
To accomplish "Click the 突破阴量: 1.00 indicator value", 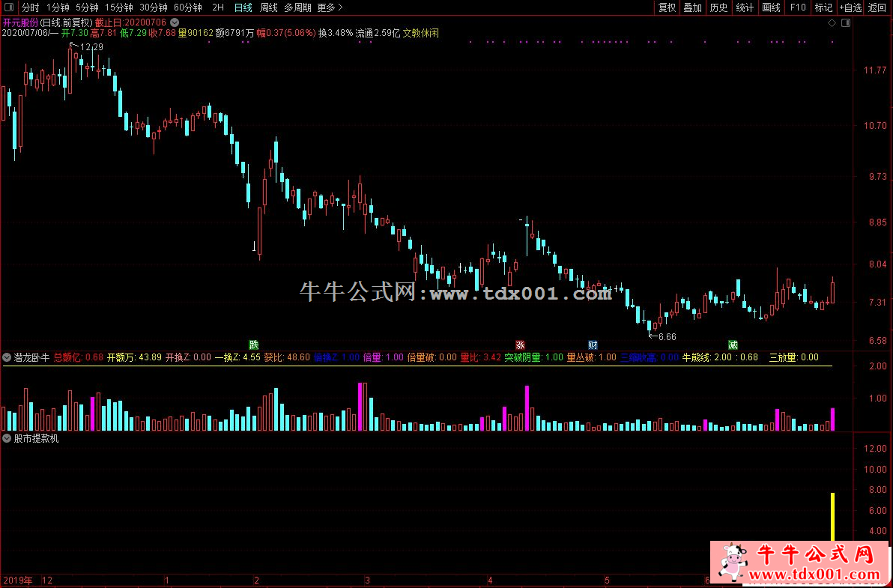I will [533, 357].
